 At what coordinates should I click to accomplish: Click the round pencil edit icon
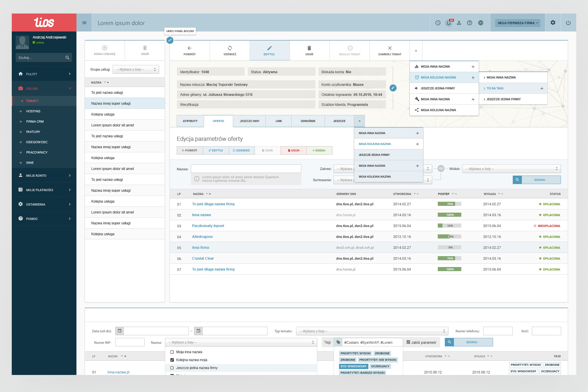point(393,88)
